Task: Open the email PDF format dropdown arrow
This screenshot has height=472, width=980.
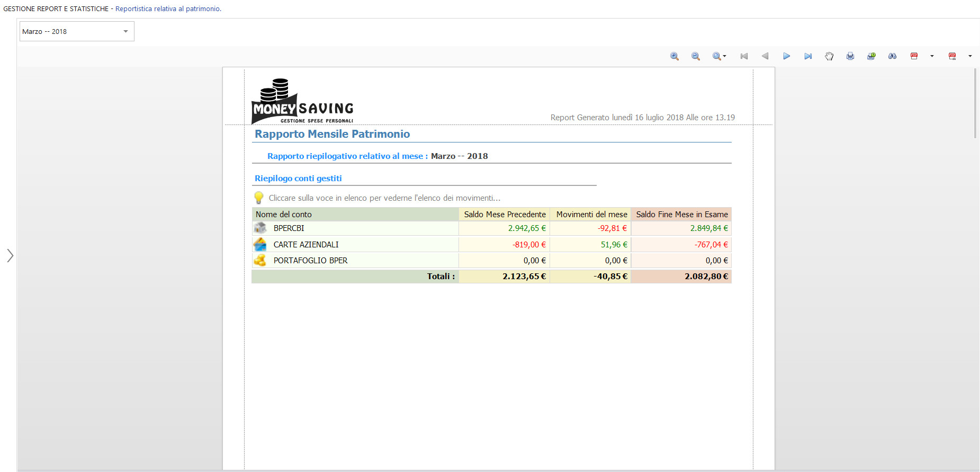Action: tap(970, 56)
